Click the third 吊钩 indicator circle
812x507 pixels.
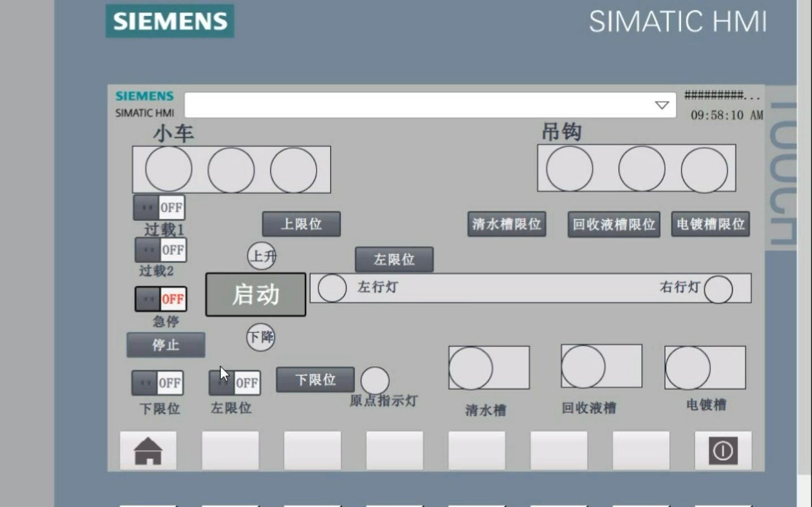[x=704, y=170]
